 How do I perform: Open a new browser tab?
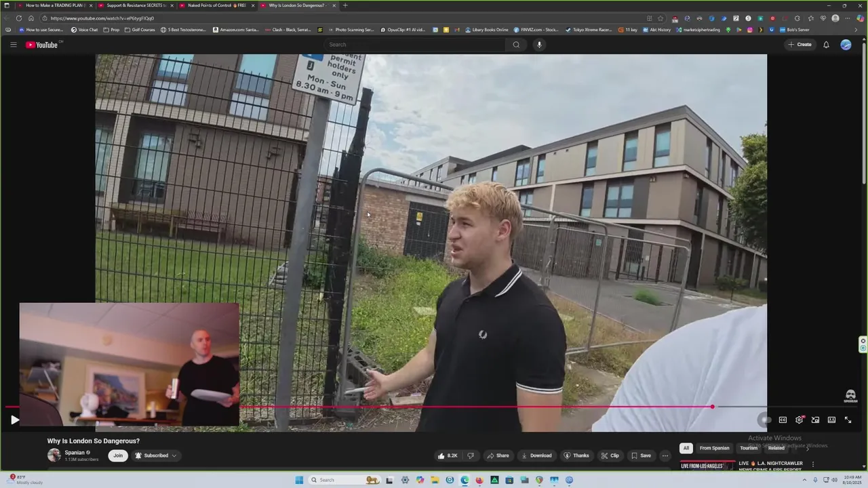pos(345,5)
